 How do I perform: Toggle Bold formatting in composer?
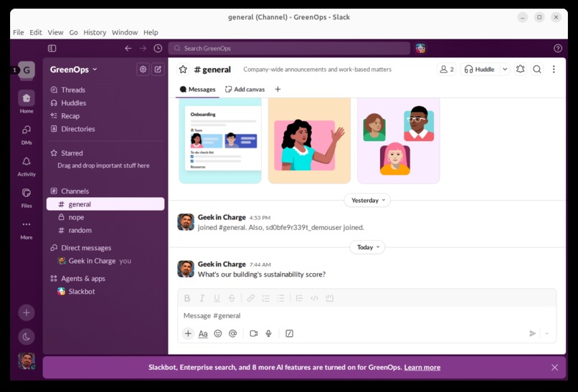pyautogui.click(x=187, y=298)
